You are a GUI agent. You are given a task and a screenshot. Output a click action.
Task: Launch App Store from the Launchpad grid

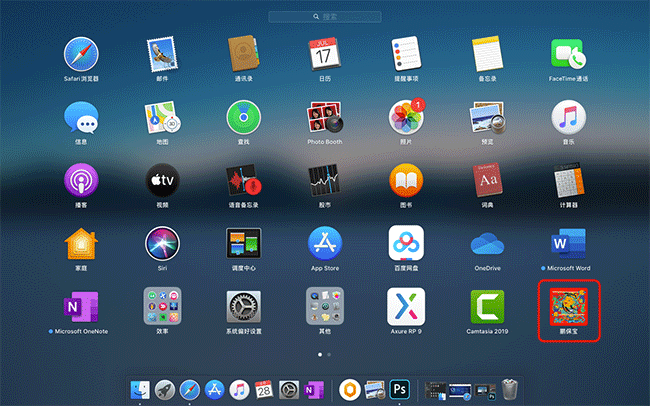click(325, 244)
